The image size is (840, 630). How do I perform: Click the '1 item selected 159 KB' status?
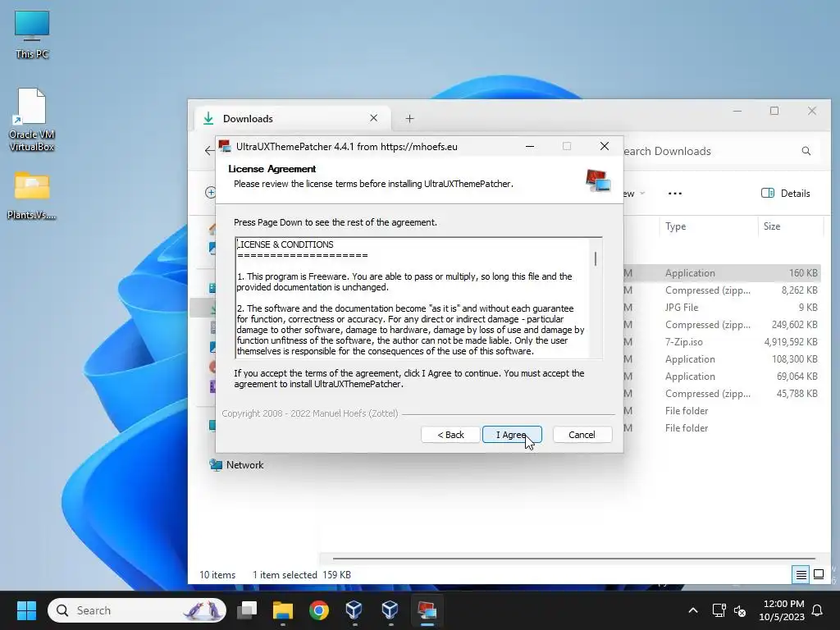302,575
